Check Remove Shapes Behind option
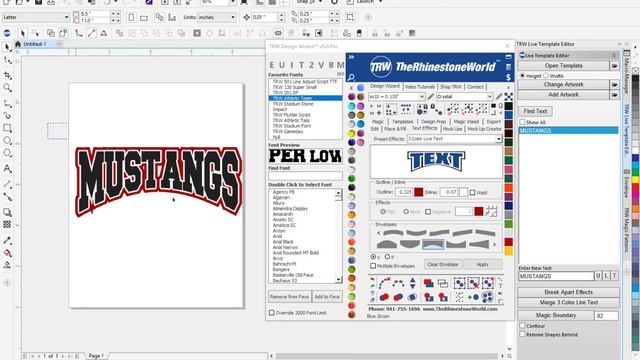This screenshot has width=640, height=360. click(x=522, y=334)
